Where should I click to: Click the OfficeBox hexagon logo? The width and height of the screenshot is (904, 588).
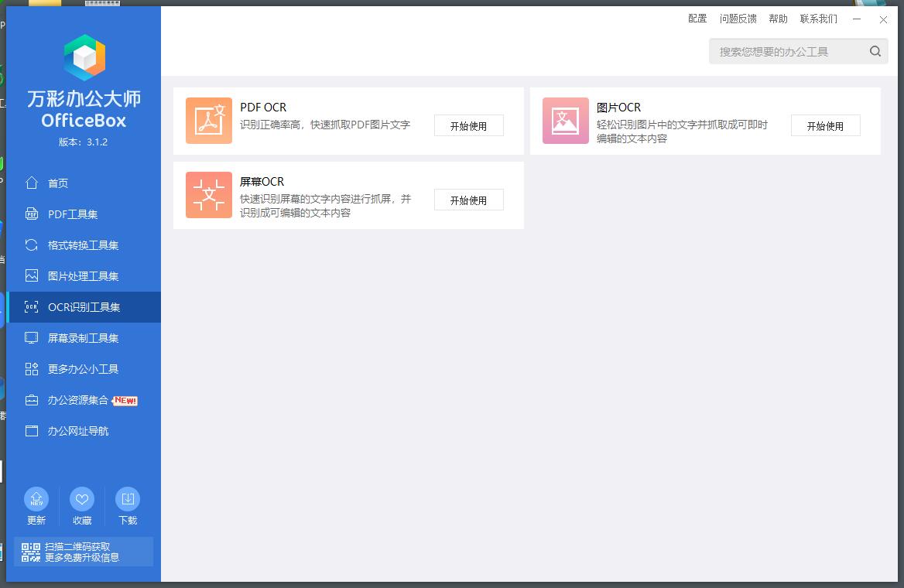pyautogui.click(x=84, y=58)
